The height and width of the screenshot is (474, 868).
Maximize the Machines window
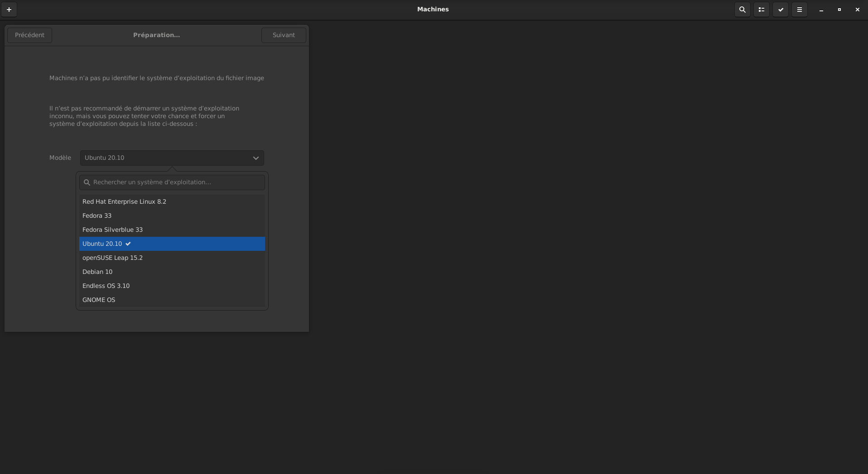click(839, 10)
